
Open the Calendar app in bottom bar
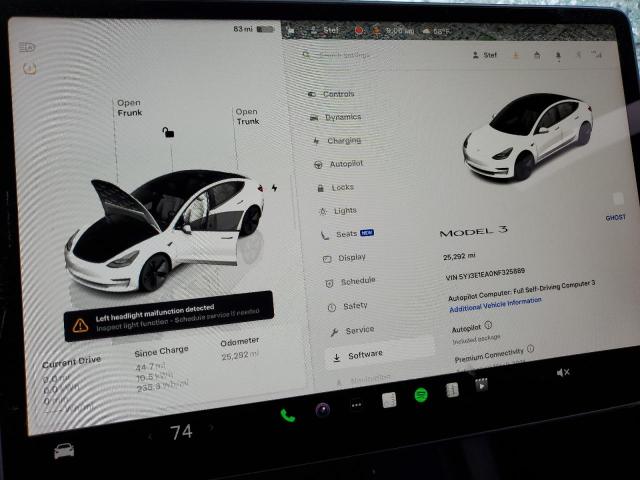tap(389, 400)
